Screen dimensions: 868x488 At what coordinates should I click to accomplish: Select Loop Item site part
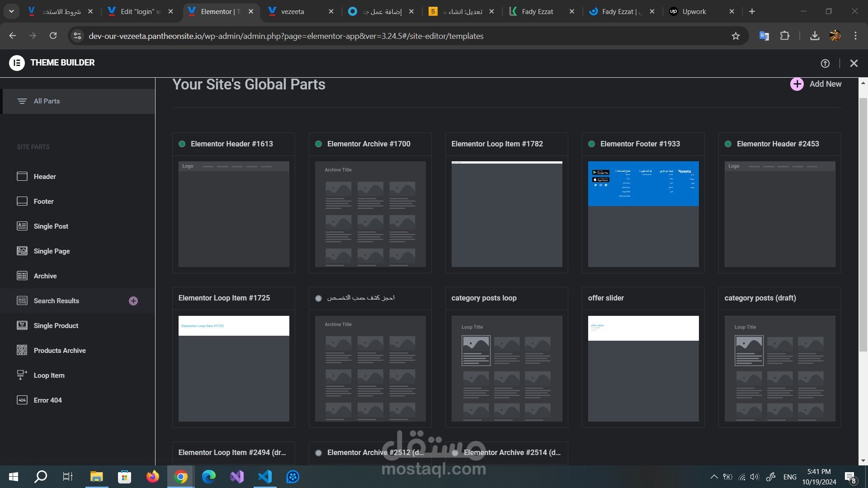pyautogui.click(x=49, y=375)
